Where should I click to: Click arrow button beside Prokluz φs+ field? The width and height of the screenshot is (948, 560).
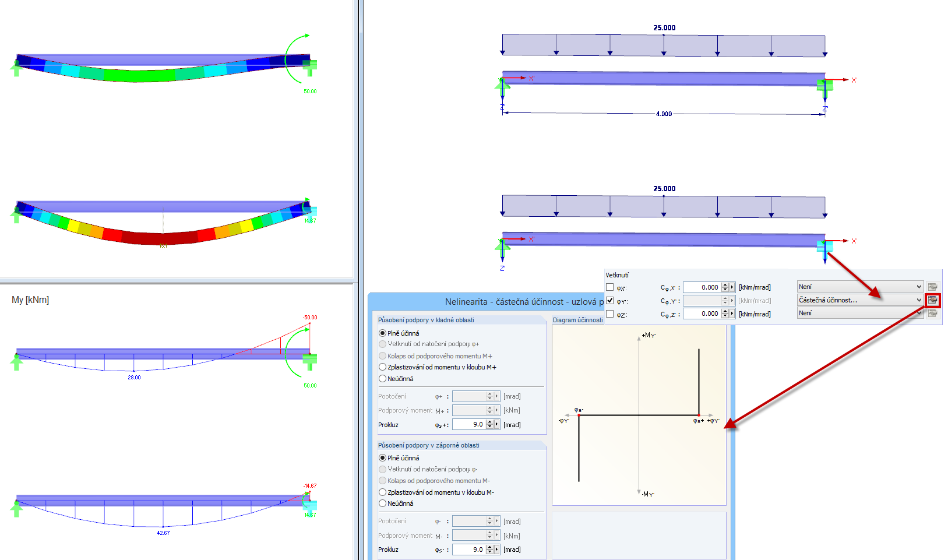click(x=497, y=425)
